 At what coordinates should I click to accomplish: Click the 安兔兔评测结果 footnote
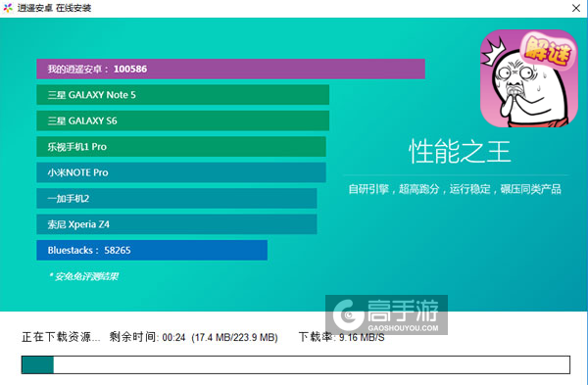click(x=83, y=276)
